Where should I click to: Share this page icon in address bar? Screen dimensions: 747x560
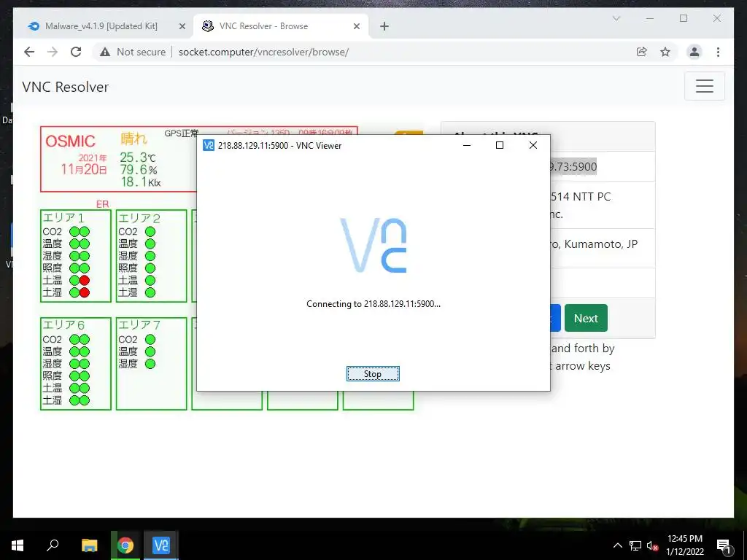click(642, 52)
